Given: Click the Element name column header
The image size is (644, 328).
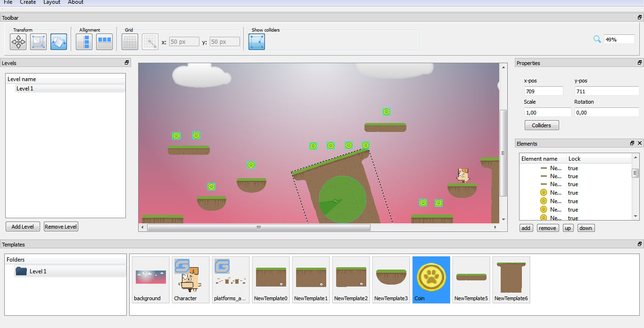Looking at the screenshot, I should (x=543, y=159).
